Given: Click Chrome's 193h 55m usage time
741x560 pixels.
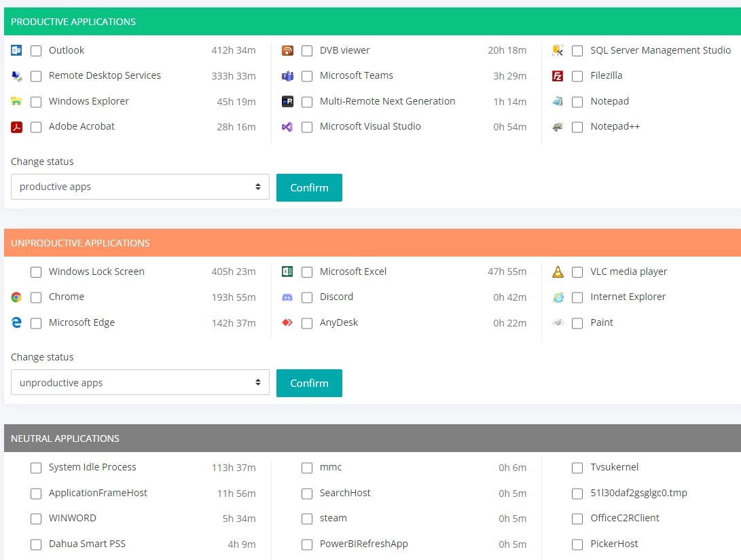Looking at the screenshot, I should pos(234,297).
